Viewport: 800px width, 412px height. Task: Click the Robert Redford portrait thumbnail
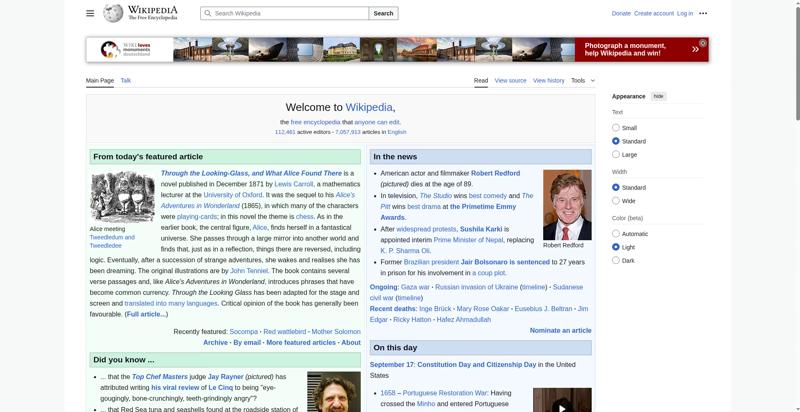point(567,205)
